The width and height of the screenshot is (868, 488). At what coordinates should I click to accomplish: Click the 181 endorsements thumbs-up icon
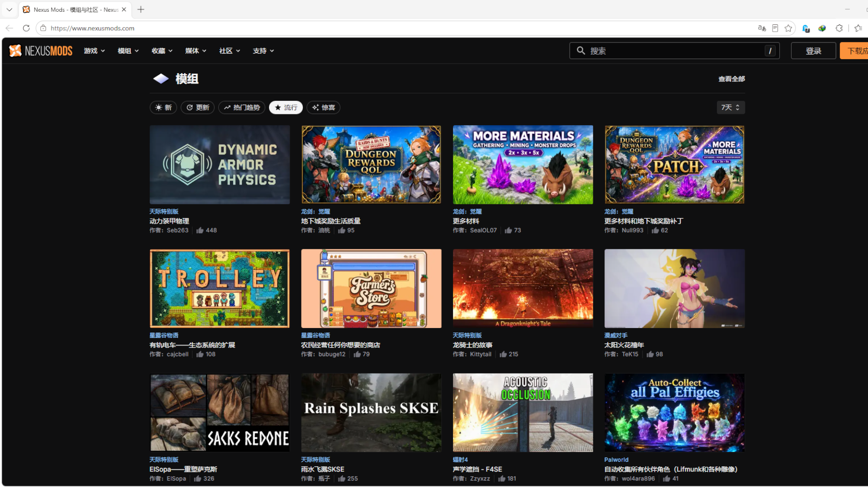(501, 479)
